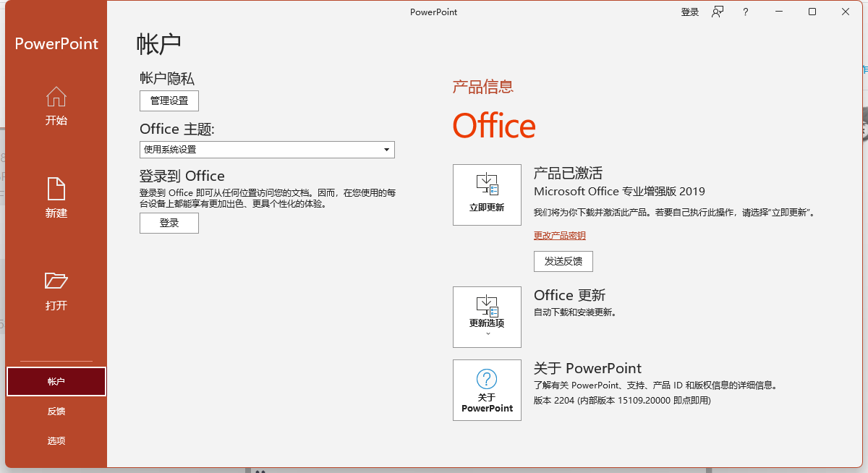Expand the Office 主题 theme dropdown
The image size is (868, 473).
click(x=388, y=149)
